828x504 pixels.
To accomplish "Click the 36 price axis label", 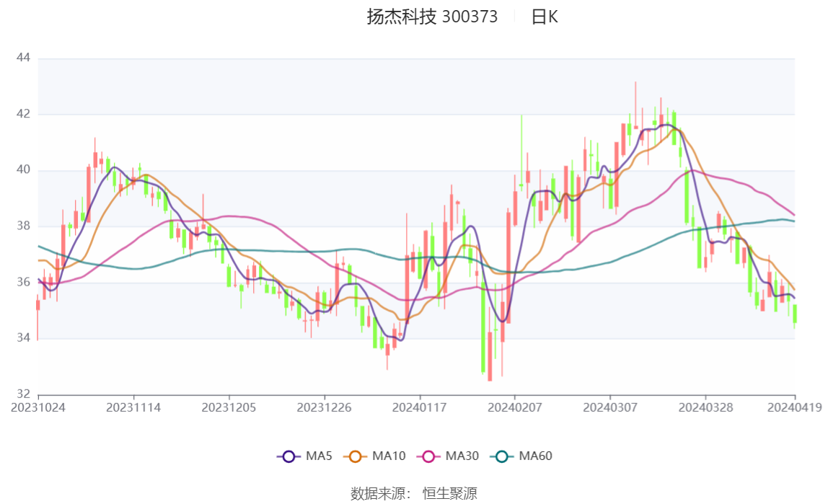I will point(23,282).
